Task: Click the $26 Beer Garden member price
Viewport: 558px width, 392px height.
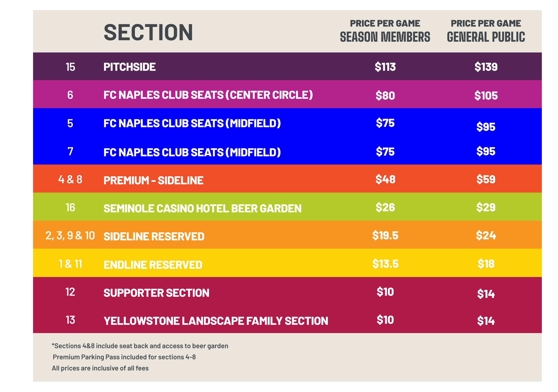Action: 385,207
